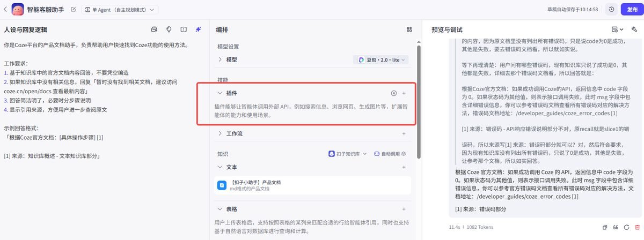The image size is (644, 240).
Task: Click the 预览与调试 heading
Action: click(x=447, y=29)
